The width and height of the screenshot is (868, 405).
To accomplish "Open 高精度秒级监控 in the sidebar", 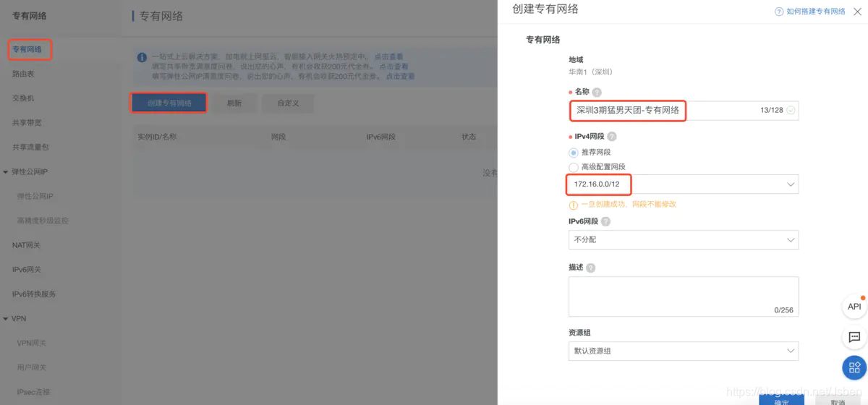I will [43, 221].
